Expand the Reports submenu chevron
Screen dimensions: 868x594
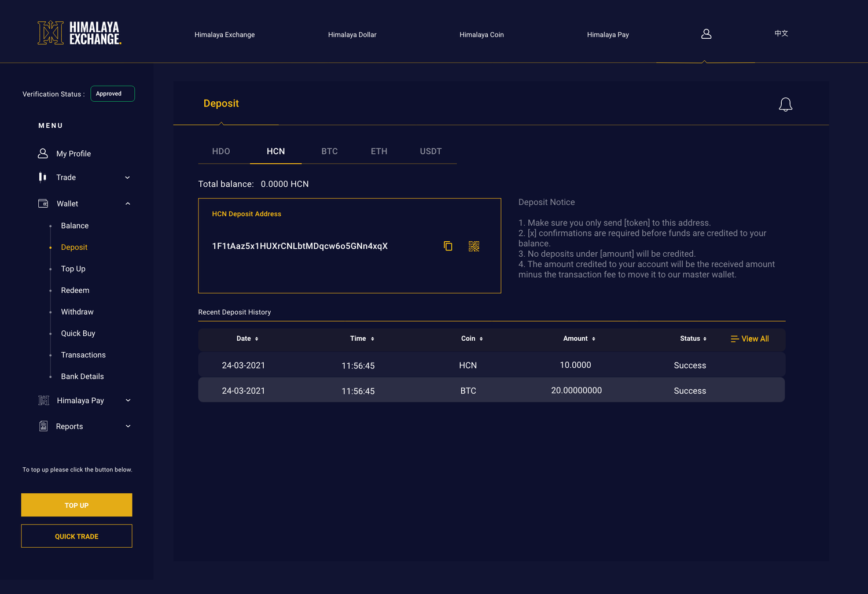pos(128,426)
